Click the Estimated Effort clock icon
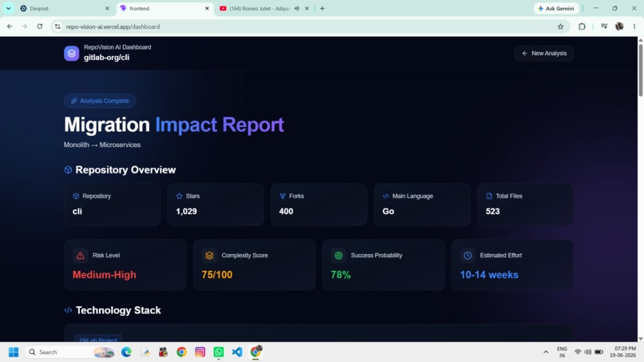Viewport: 644px width, 362px height. 467,256
